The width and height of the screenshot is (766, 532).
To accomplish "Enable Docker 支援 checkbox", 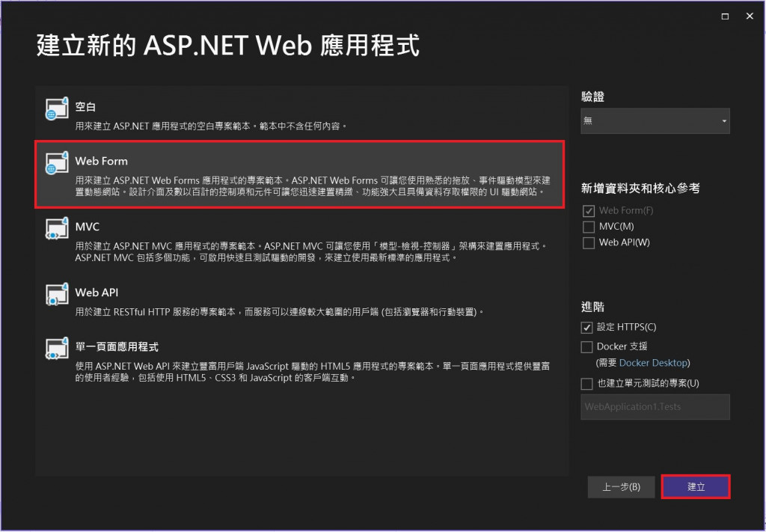I will [586, 347].
